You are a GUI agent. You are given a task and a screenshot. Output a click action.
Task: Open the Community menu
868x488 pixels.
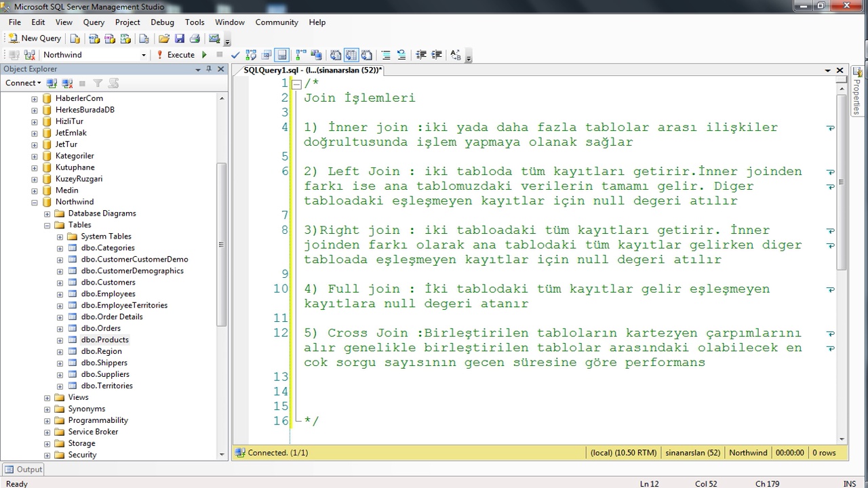tap(277, 22)
